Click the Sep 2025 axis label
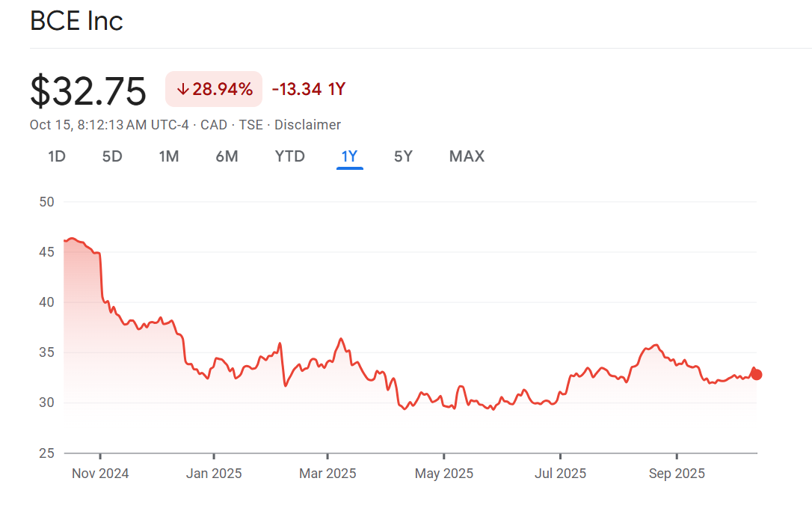Image resolution: width=812 pixels, height=505 pixels. coord(677,474)
